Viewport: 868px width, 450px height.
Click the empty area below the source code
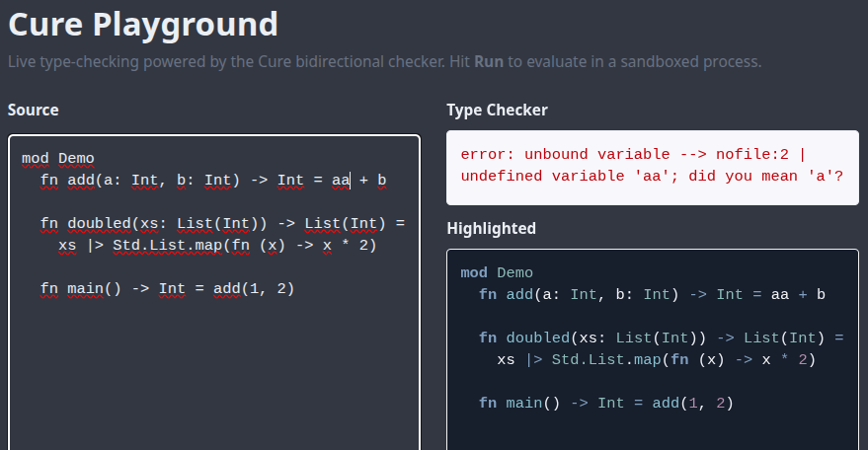click(x=214, y=376)
